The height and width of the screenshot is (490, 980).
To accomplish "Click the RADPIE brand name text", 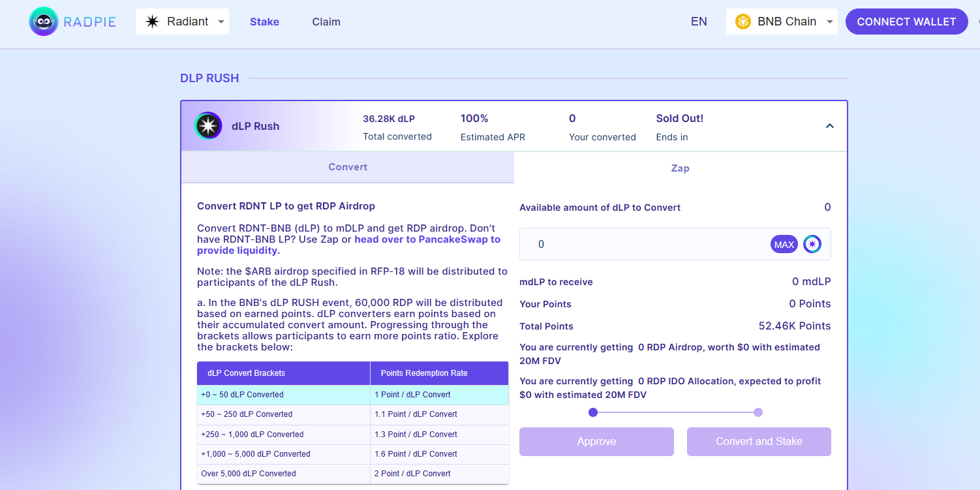I will tap(90, 22).
